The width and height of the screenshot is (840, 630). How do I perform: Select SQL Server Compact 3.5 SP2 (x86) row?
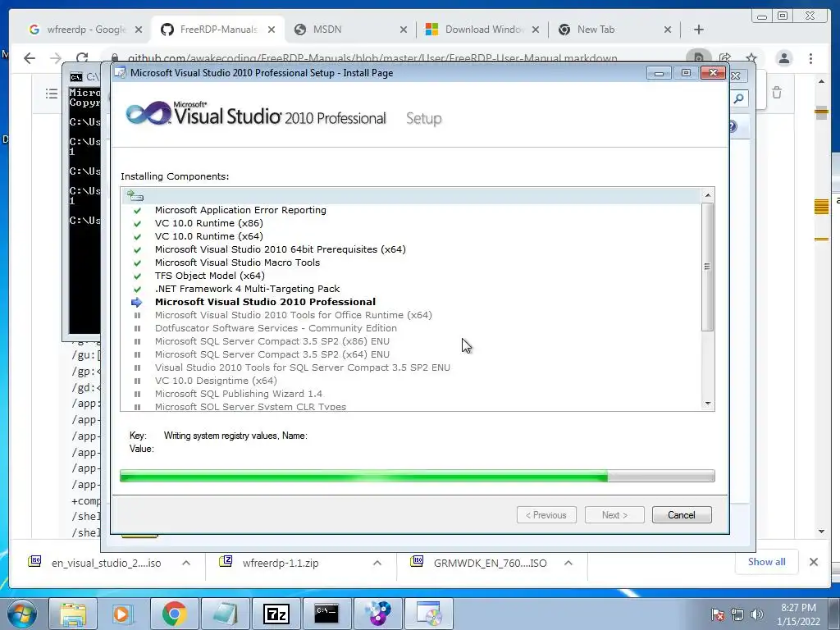tap(272, 341)
